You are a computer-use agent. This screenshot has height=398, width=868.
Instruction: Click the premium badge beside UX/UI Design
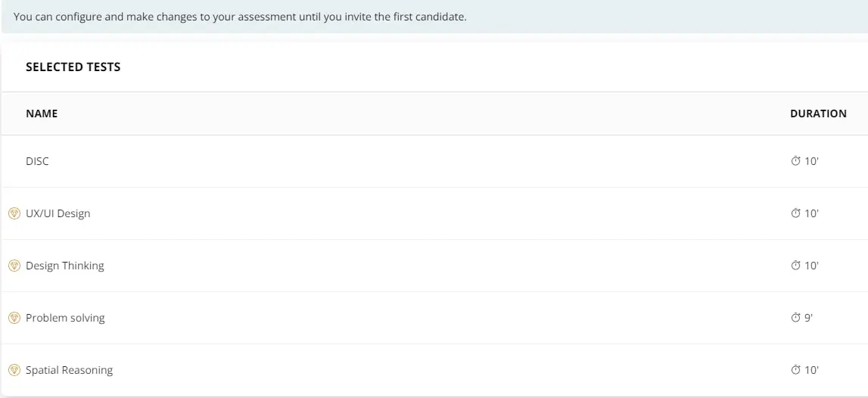point(14,213)
